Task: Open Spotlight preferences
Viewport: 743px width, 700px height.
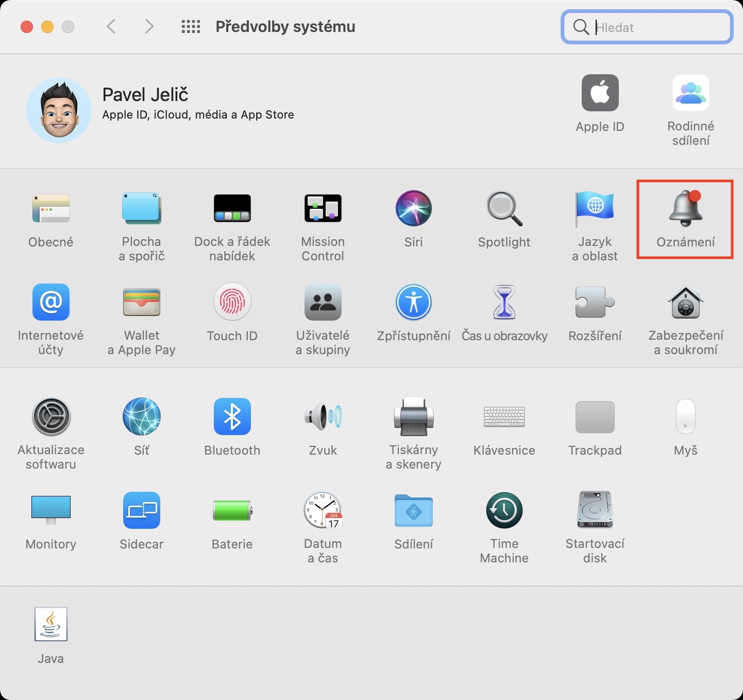Action: [504, 208]
